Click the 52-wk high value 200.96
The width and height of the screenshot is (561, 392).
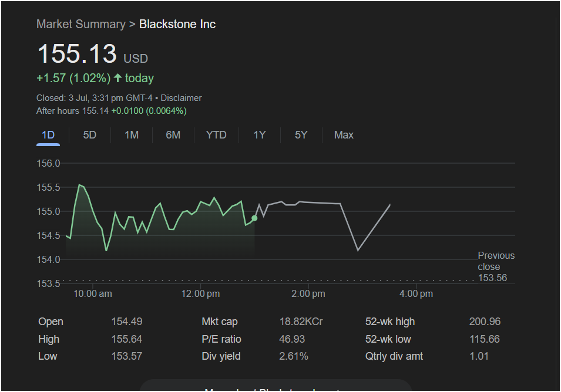[485, 322]
